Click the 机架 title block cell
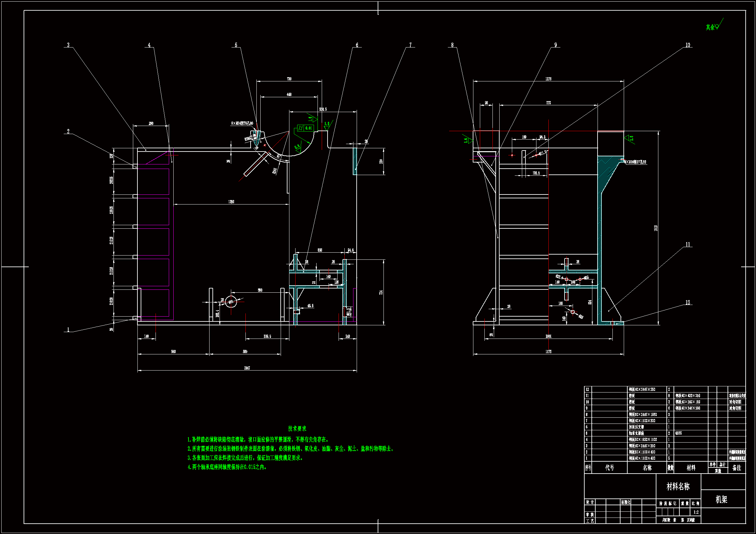 click(x=721, y=499)
